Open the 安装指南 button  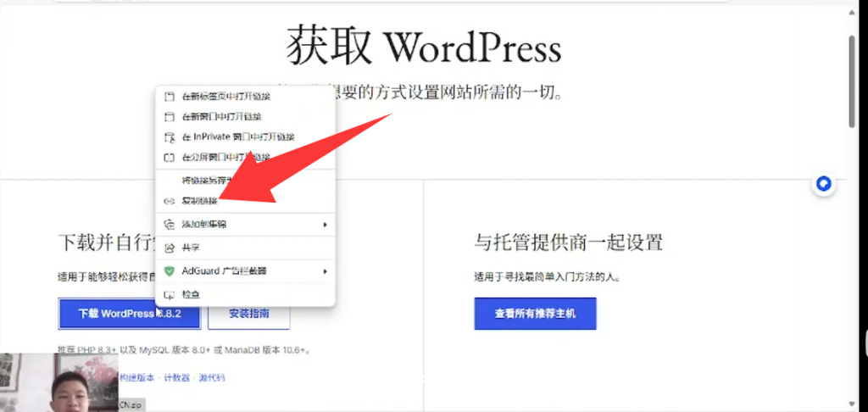click(x=249, y=314)
